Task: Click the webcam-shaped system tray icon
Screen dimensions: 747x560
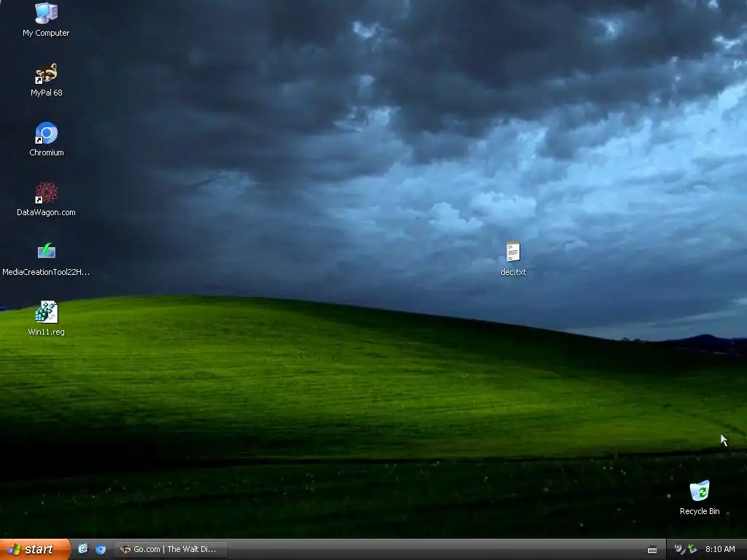Action: 679,550
